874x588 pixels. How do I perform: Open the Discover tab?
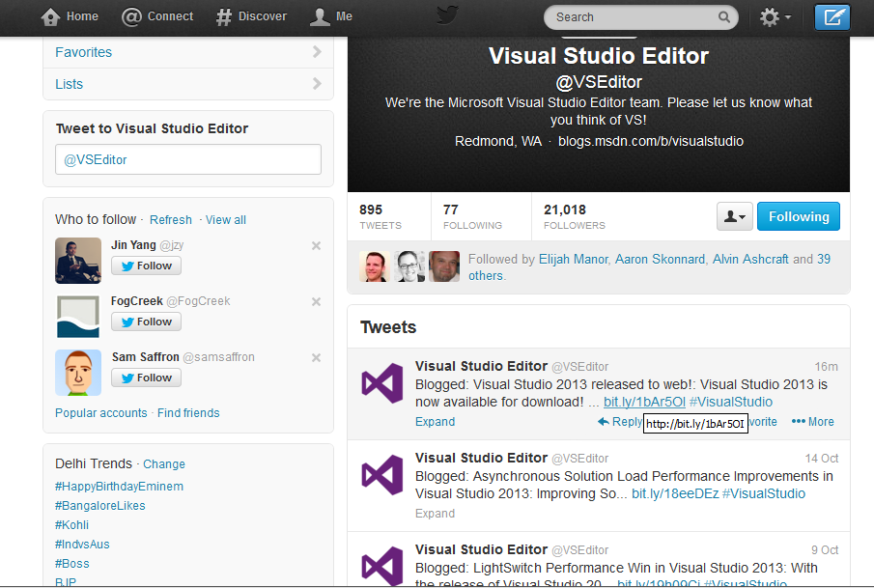(251, 16)
